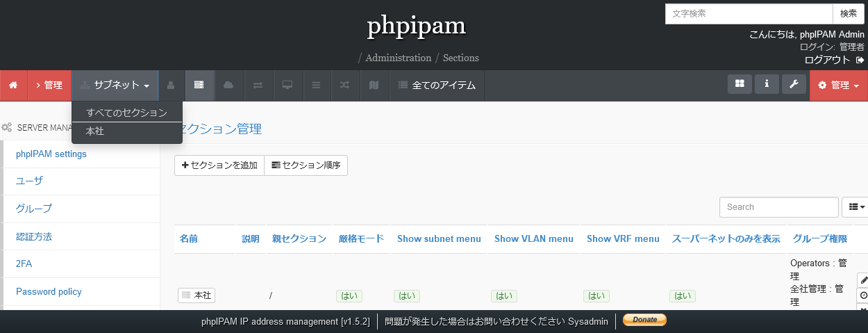Click the phpIPAM version footer text
Screen dimensions: 868x333
click(x=285, y=321)
